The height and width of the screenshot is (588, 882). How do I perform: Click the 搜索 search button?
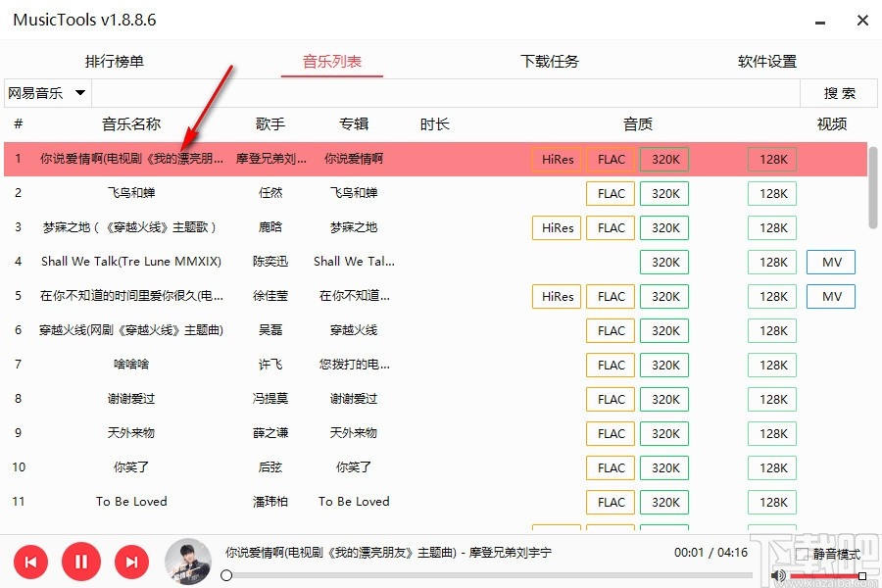tap(839, 92)
